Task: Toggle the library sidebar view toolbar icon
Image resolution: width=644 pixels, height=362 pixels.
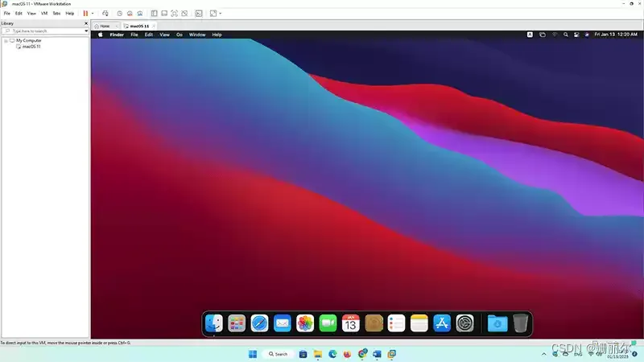Action: click(x=154, y=14)
